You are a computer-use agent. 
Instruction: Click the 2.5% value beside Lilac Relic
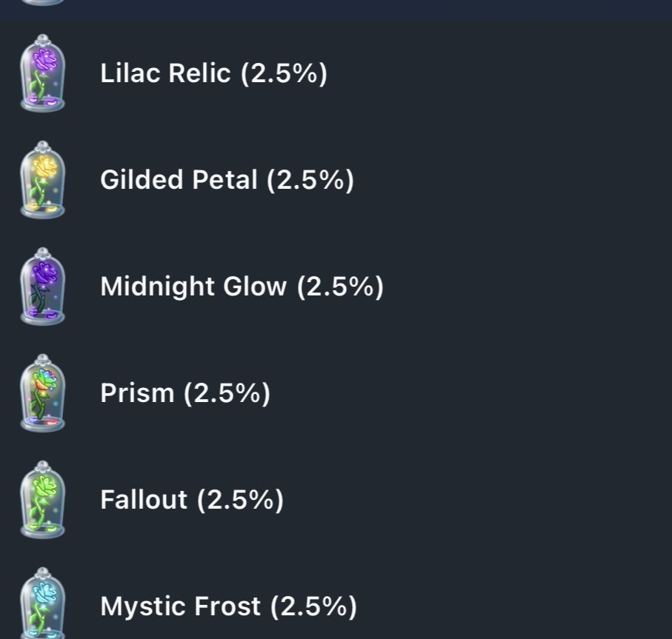coord(284,74)
